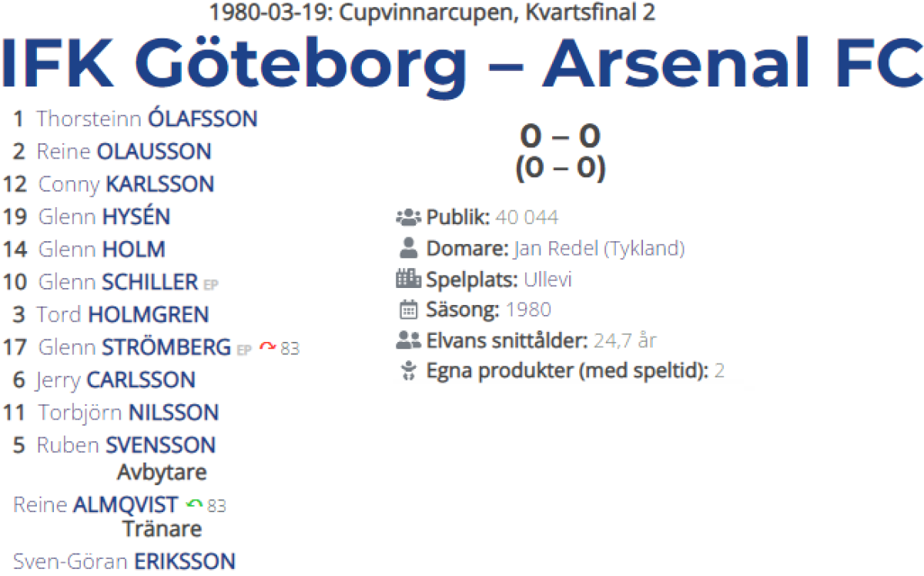The height and width of the screenshot is (576, 924).
Task: Click the Ullevi venue text
Action: coord(547,280)
